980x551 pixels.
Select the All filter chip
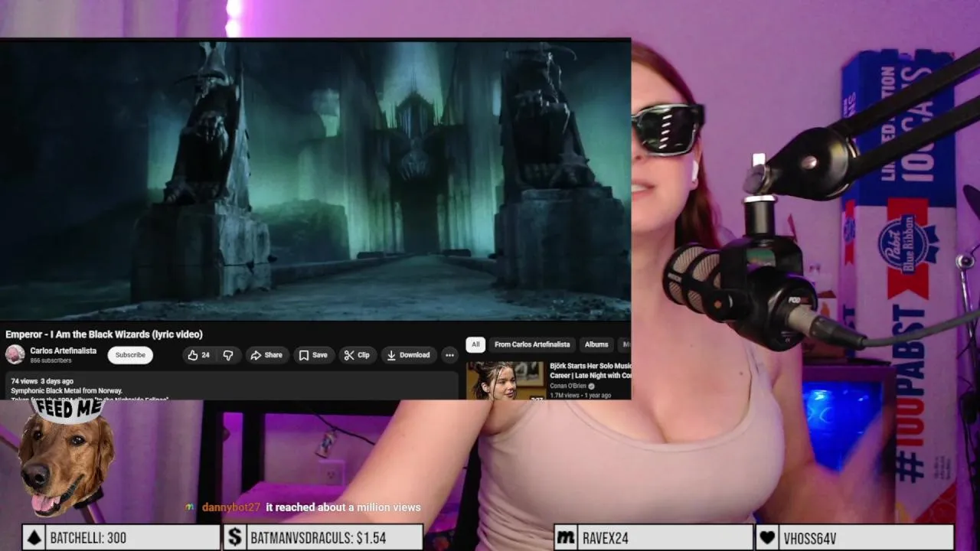[475, 344]
